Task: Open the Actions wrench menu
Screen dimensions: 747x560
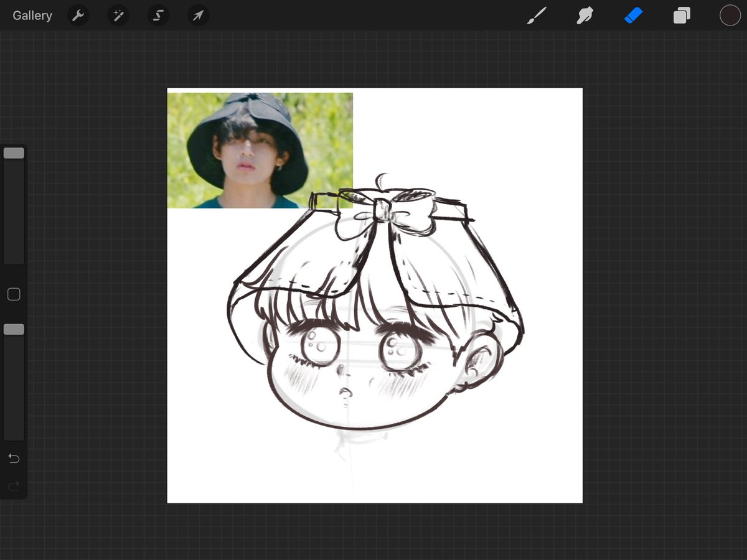Action: point(78,16)
